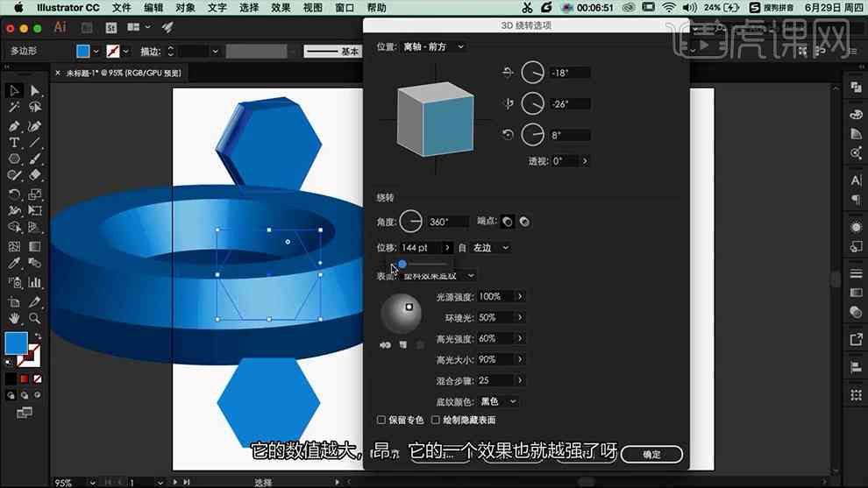
Task: Click the X-axis rotation dial (-18°)
Action: click(532, 73)
